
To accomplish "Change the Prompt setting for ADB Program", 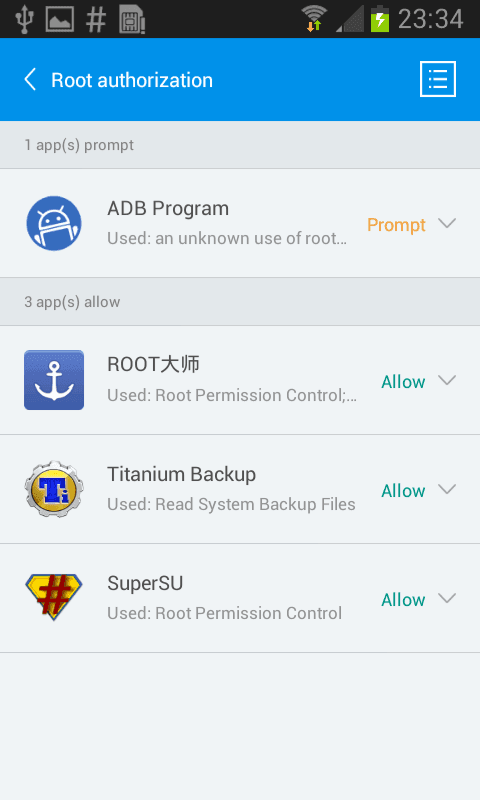I will [x=396, y=225].
